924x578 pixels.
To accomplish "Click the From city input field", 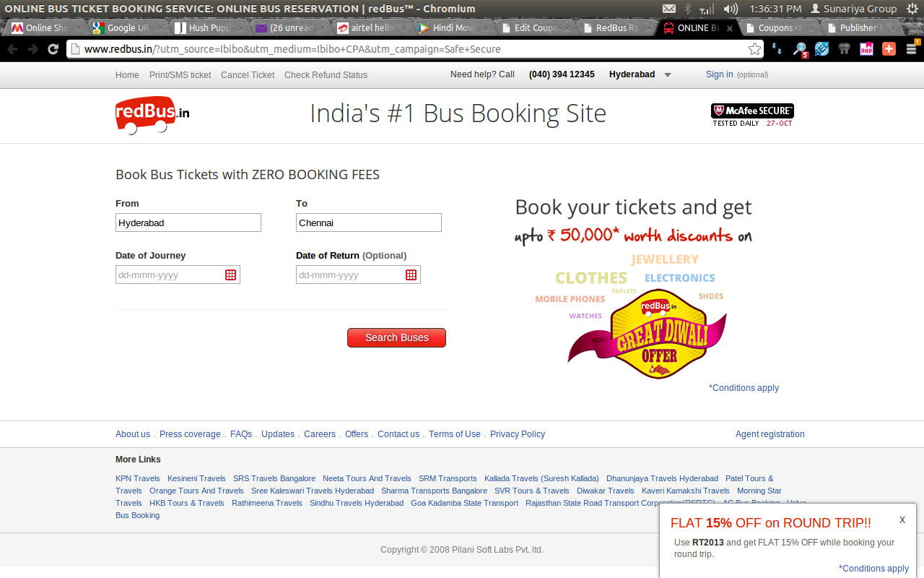I will (188, 223).
